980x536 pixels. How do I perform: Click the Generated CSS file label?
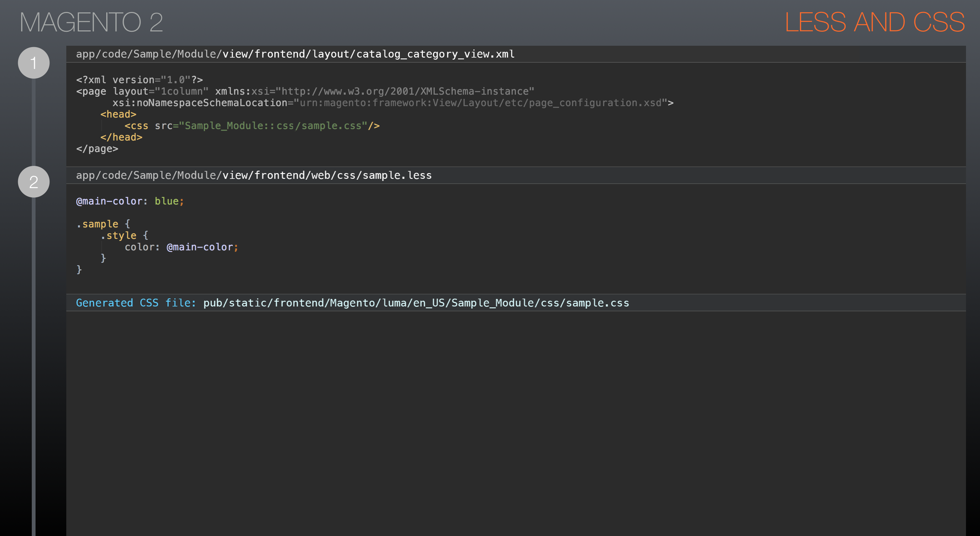click(136, 302)
